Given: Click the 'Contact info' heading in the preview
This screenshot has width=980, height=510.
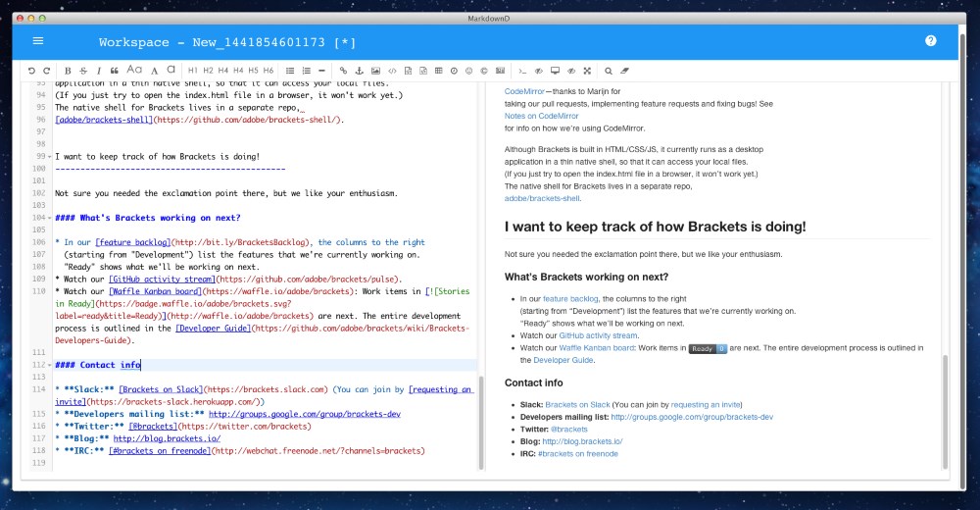Looking at the screenshot, I should point(533,382).
